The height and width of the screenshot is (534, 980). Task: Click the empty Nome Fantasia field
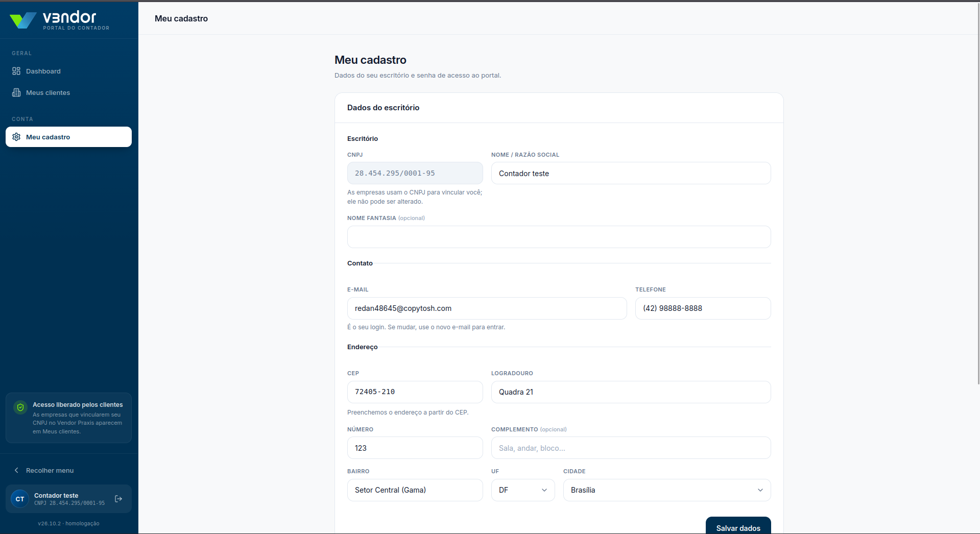pyautogui.click(x=559, y=237)
